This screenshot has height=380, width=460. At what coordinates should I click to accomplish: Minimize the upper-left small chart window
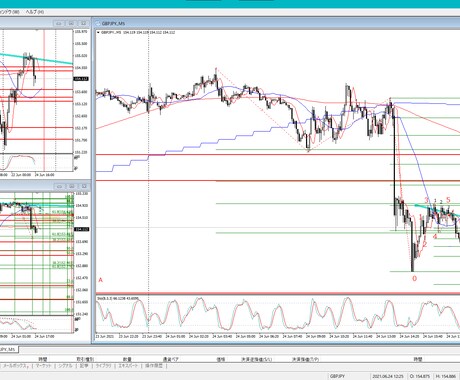59,23
